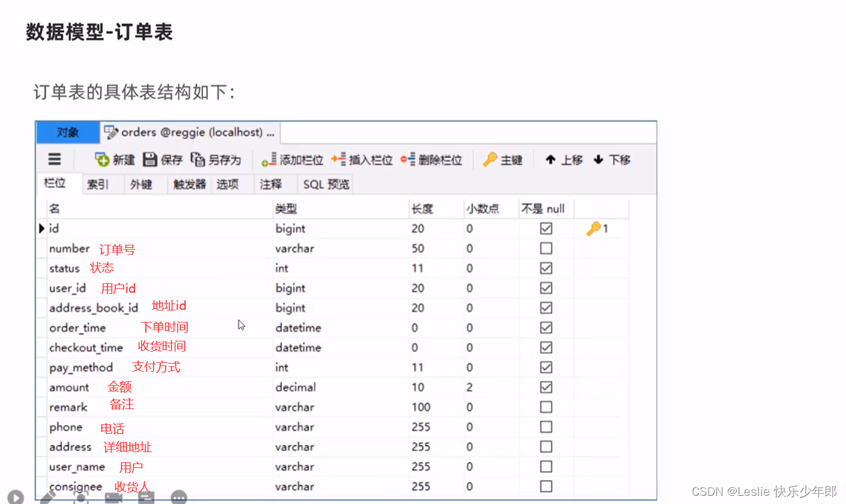
Task: Toggle the not null checkbox for address_book_id
Action: click(546, 308)
